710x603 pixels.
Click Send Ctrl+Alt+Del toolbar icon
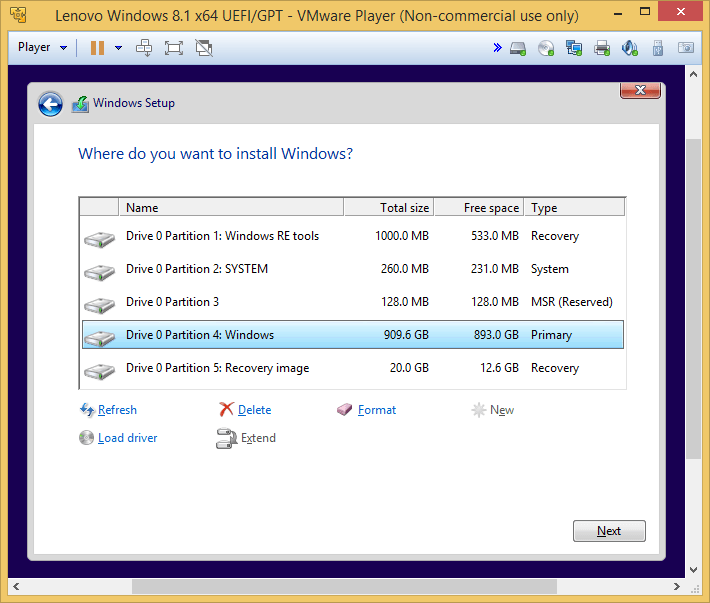pyautogui.click(x=144, y=48)
